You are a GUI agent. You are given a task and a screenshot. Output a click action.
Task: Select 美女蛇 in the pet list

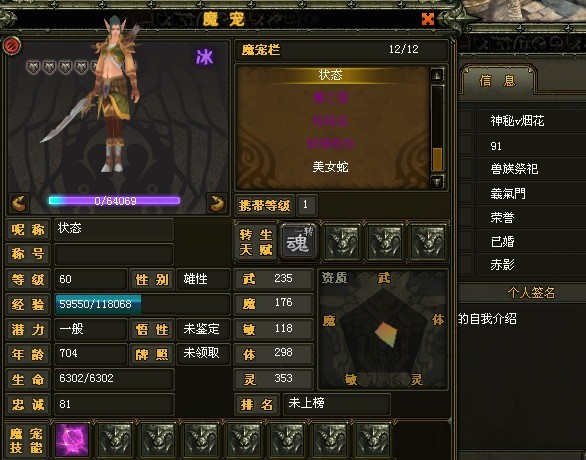click(330, 167)
